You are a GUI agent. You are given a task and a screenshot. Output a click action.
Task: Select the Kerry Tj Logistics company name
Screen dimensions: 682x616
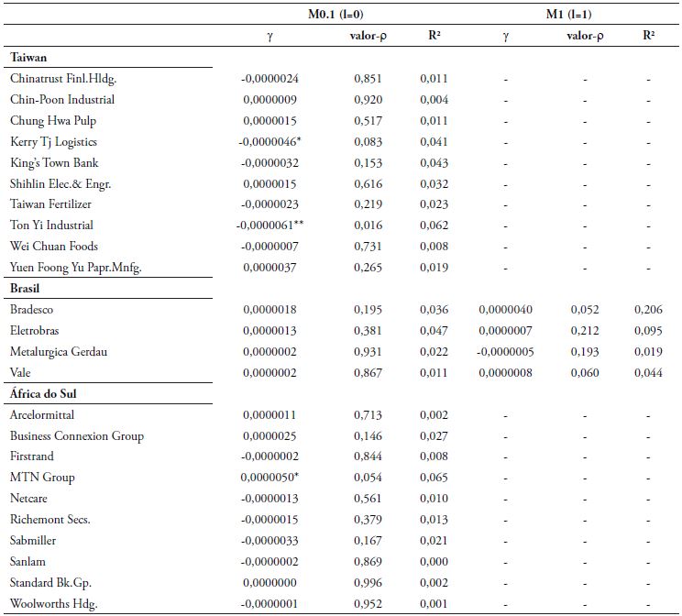[x=53, y=142]
